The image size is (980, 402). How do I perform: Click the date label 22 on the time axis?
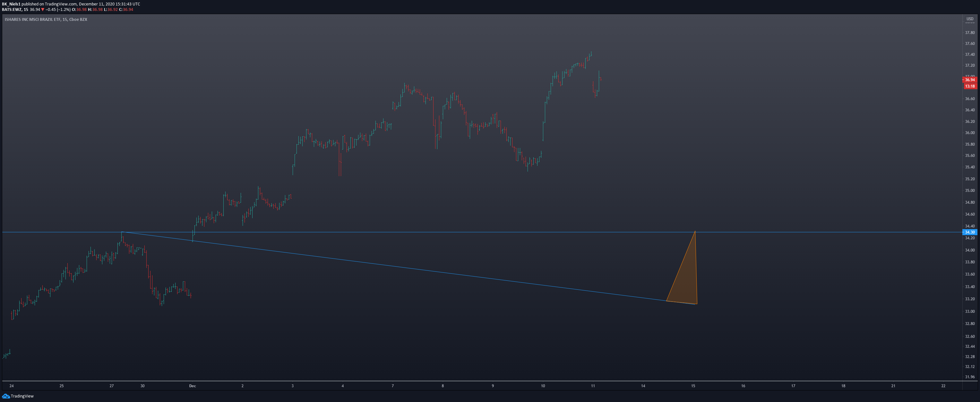point(943,386)
